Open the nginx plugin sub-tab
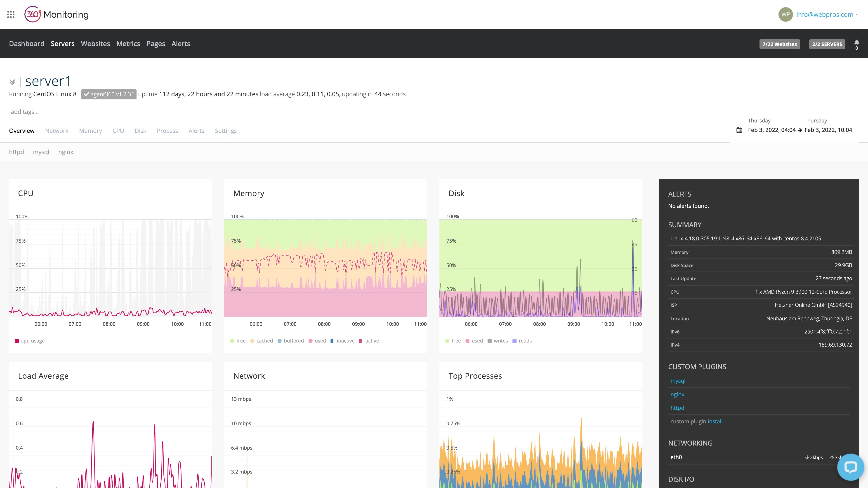The image size is (868, 488). coord(66,152)
